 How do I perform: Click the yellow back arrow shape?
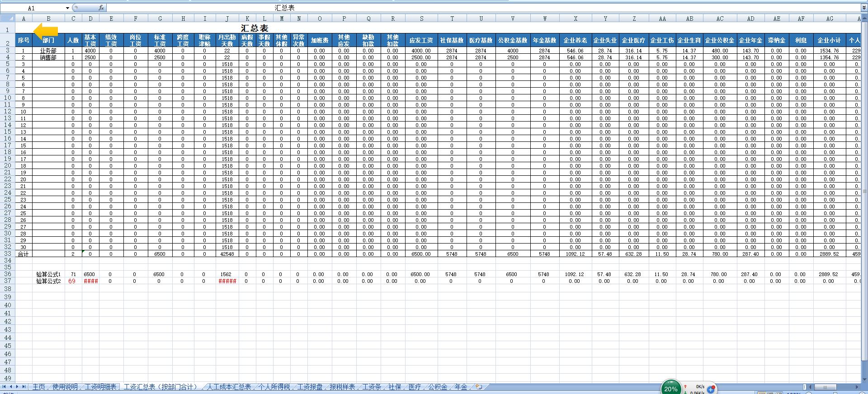click(x=46, y=31)
